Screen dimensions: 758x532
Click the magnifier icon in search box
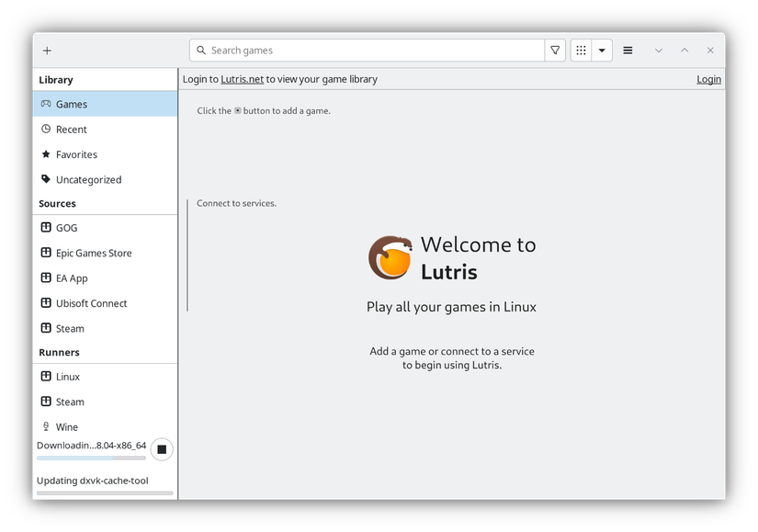click(201, 51)
